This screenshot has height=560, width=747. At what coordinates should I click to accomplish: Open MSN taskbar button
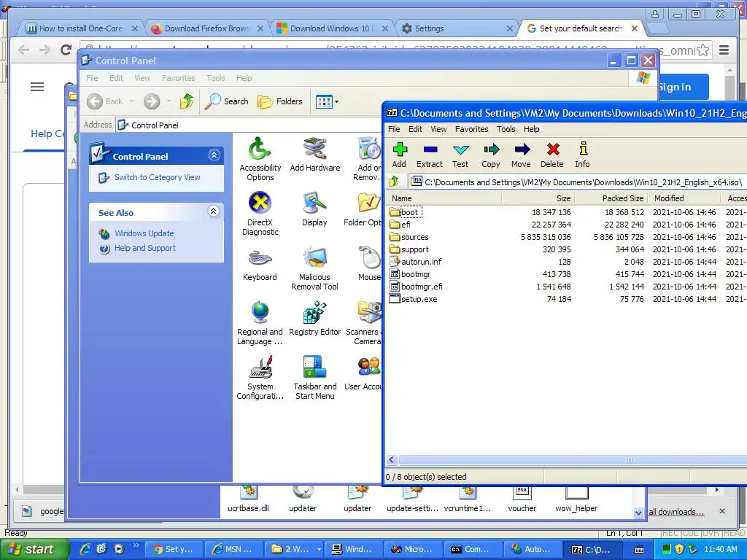234,549
